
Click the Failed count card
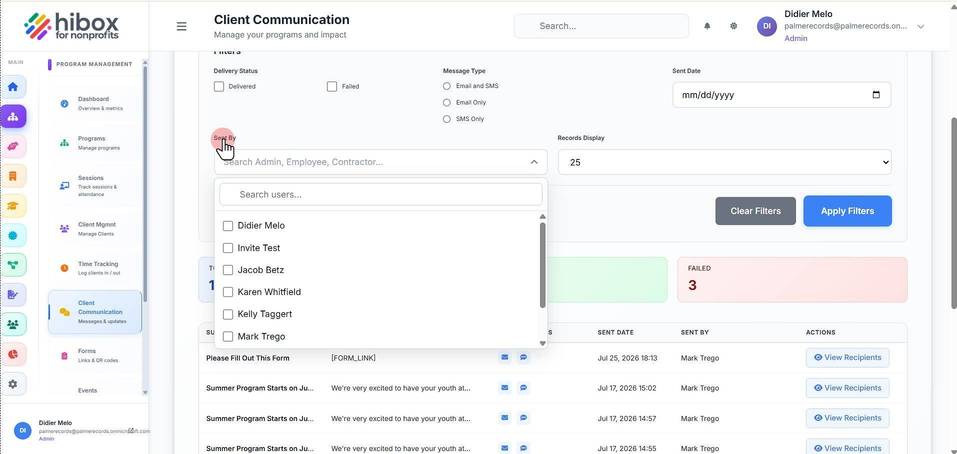pos(792,279)
